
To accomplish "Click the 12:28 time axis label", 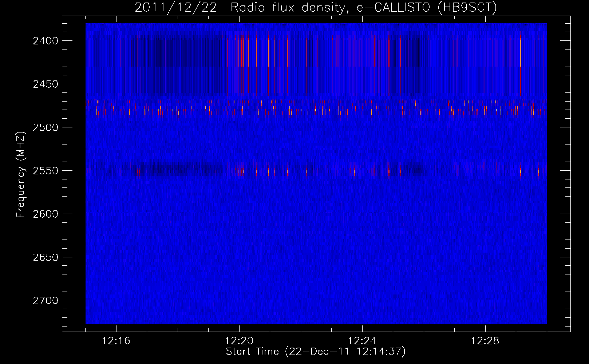I will [x=485, y=341].
